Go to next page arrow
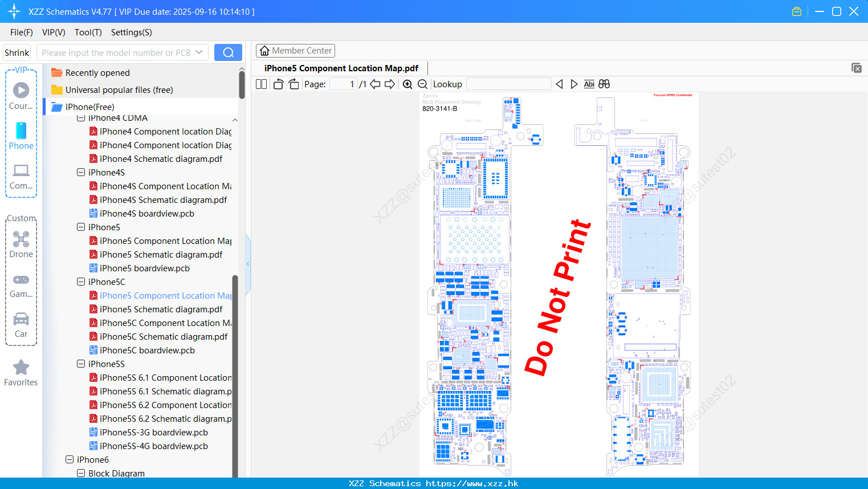This screenshot has height=489, width=868. (x=390, y=84)
